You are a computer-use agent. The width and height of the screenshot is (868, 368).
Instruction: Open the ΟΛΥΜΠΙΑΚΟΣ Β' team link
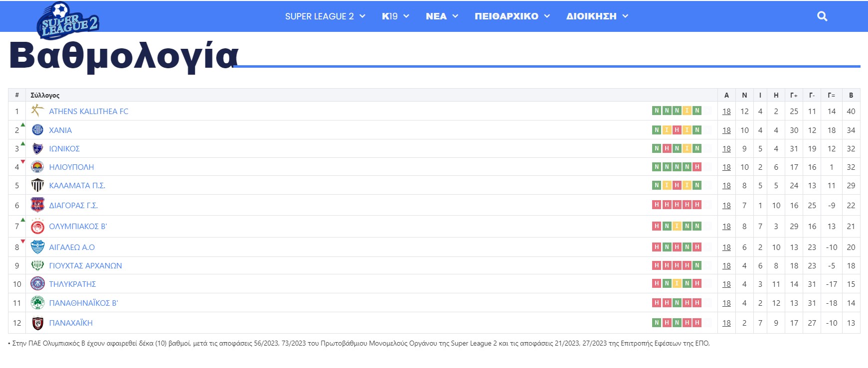click(x=78, y=226)
